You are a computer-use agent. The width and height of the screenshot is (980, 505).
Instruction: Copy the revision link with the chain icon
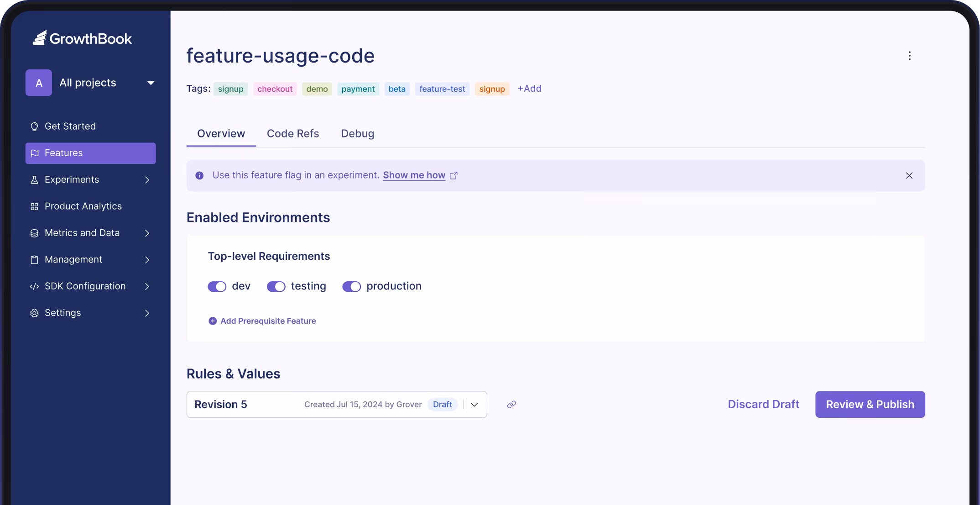[x=511, y=405]
